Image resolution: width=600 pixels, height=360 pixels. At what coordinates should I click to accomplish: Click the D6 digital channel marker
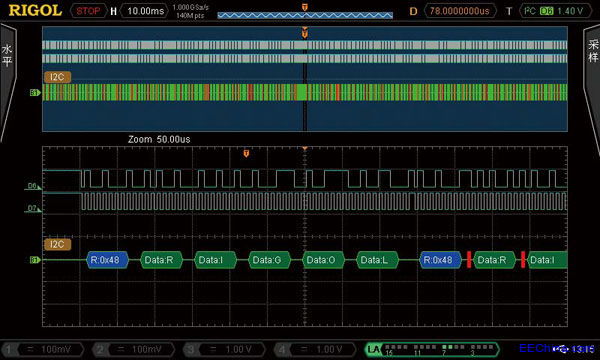click(33, 186)
